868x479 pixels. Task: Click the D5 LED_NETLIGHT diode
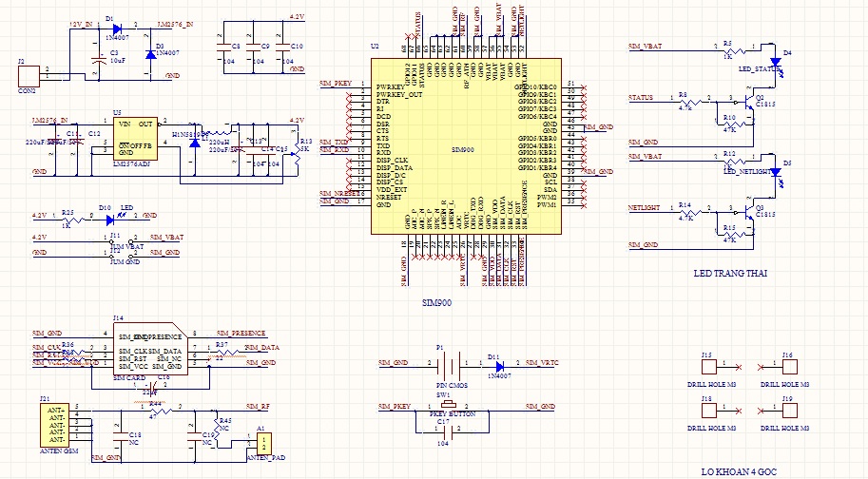(776, 172)
